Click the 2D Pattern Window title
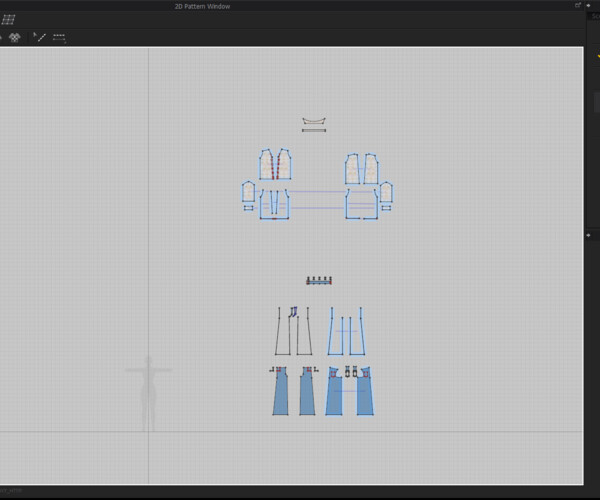 coord(202,6)
